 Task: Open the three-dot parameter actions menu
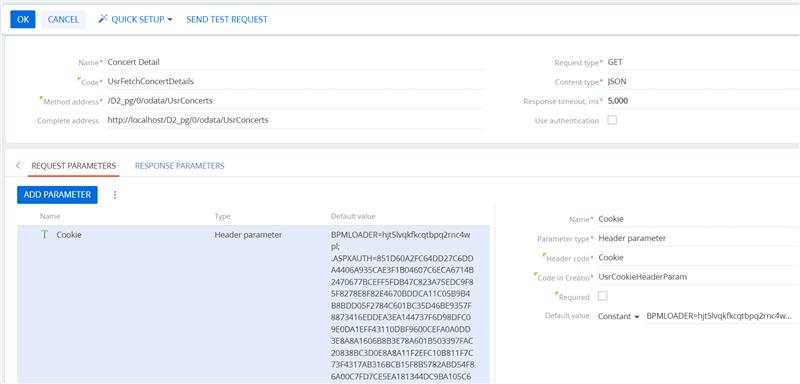click(x=115, y=195)
